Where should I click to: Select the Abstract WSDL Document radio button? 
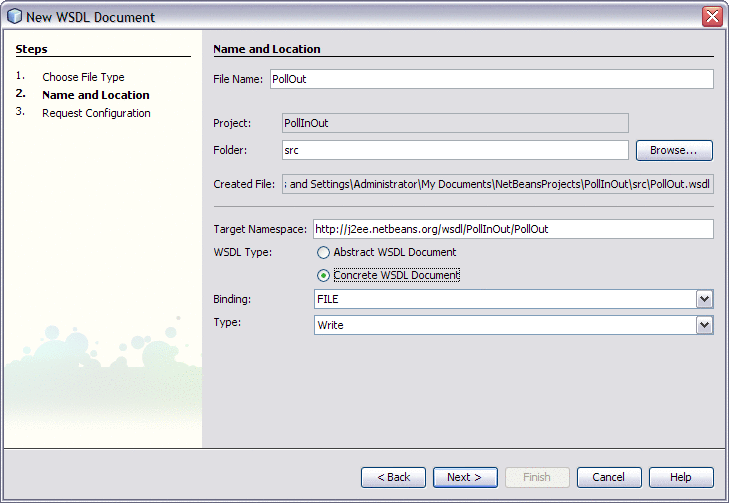pos(323,252)
